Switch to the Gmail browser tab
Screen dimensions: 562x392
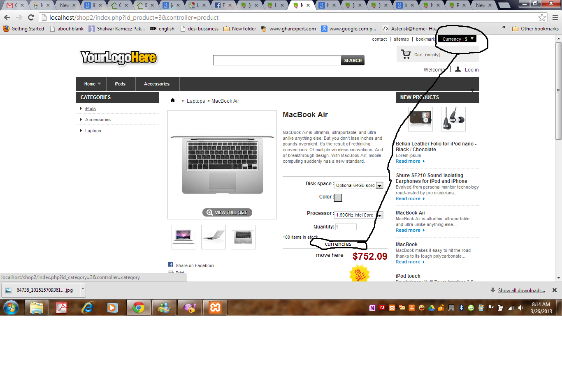15,5
